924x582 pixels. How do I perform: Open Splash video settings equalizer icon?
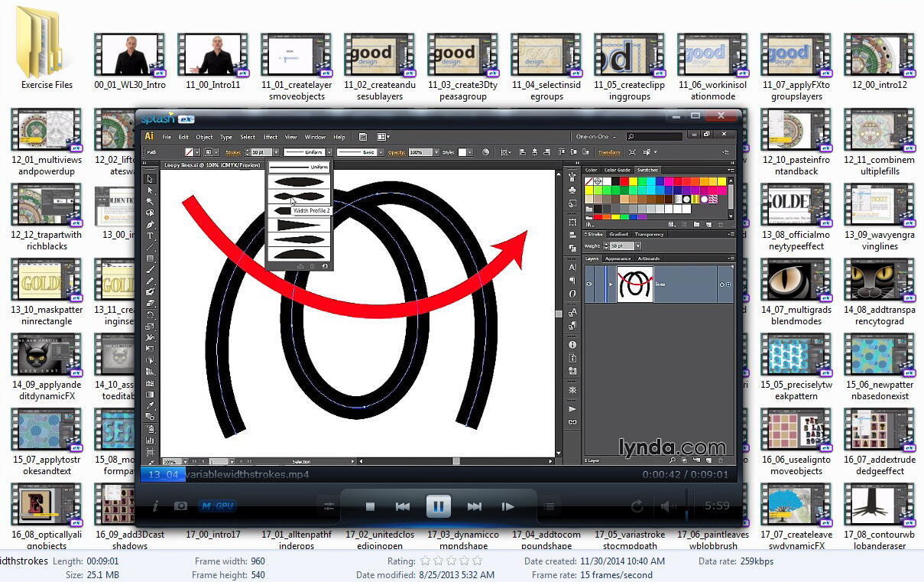coord(329,506)
